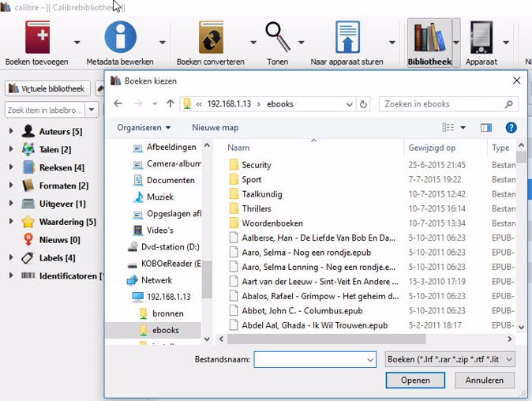The image size is (532, 401).
Task: Open Metadata bewerken info icon
Action: tap(120, 37)
